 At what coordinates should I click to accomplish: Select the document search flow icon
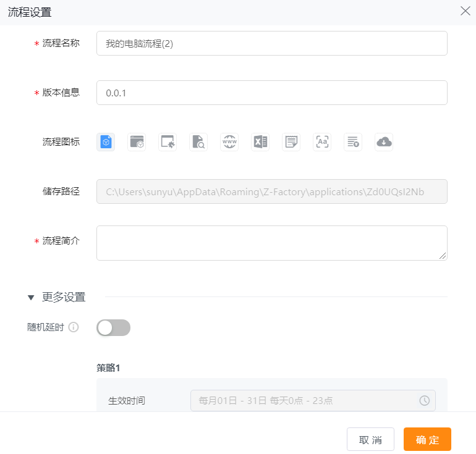(x=198, y=142)
